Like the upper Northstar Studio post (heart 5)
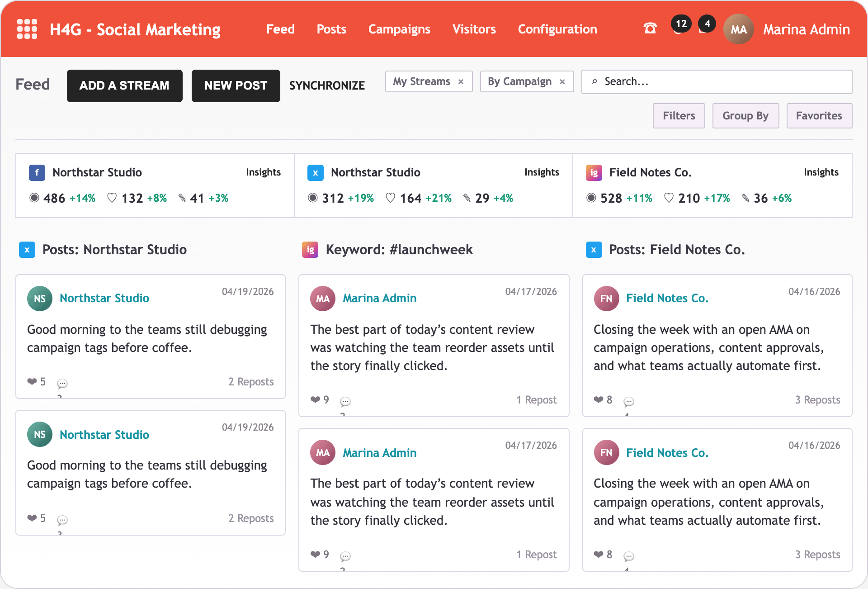This screenshot has width=868, height=589. 32,381
